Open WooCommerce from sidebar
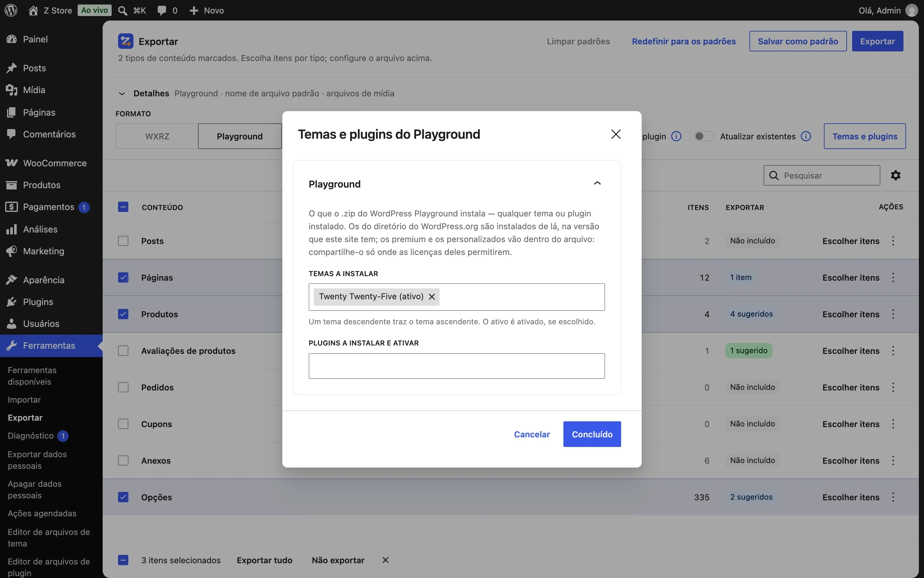Screen dimensions: 924x578 click(51, 163)
